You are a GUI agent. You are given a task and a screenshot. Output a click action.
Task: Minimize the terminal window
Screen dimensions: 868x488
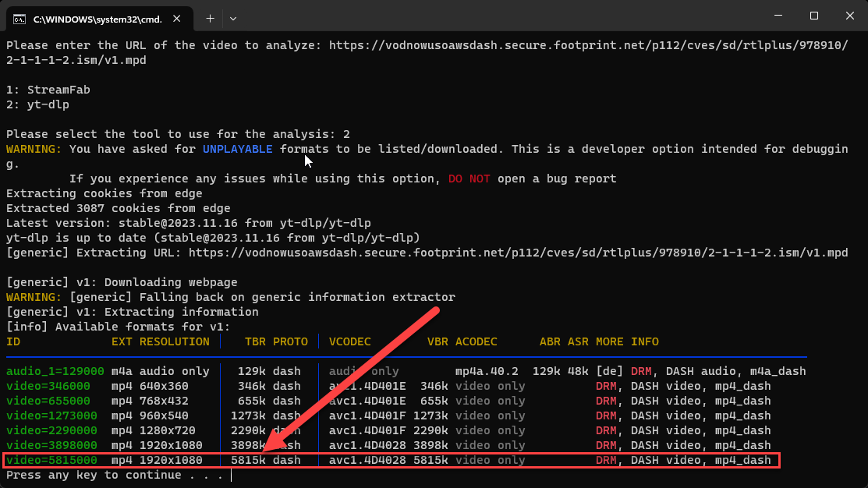pyautogui.click(x=777, y=16)
